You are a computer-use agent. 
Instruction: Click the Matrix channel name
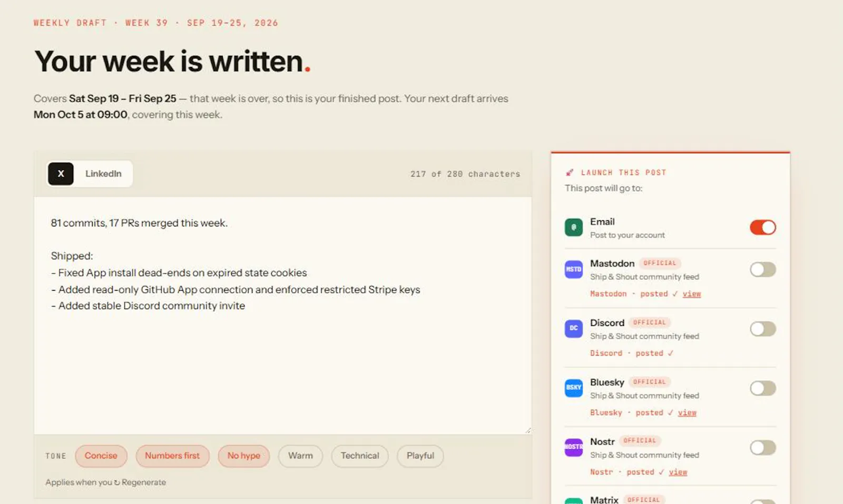604,500
